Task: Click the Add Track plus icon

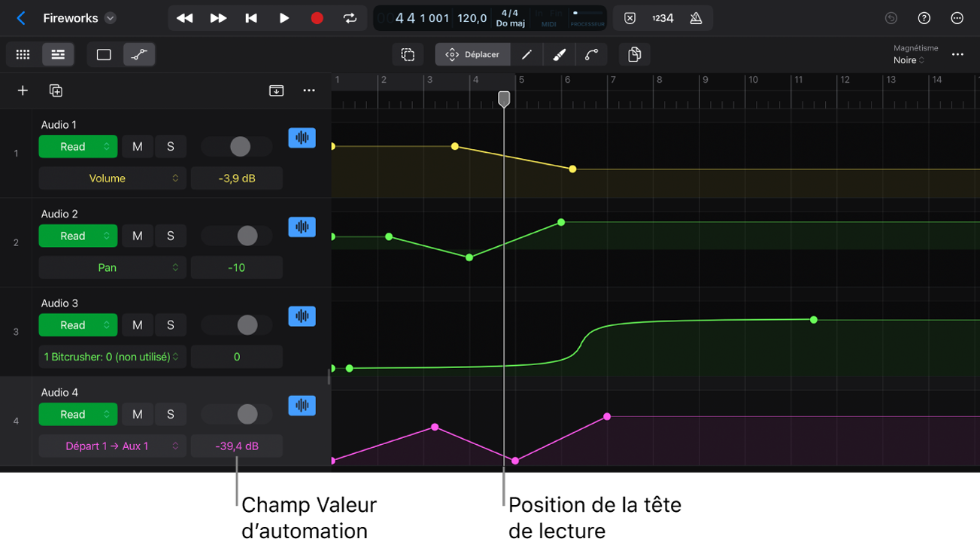Action: (23, 90)
